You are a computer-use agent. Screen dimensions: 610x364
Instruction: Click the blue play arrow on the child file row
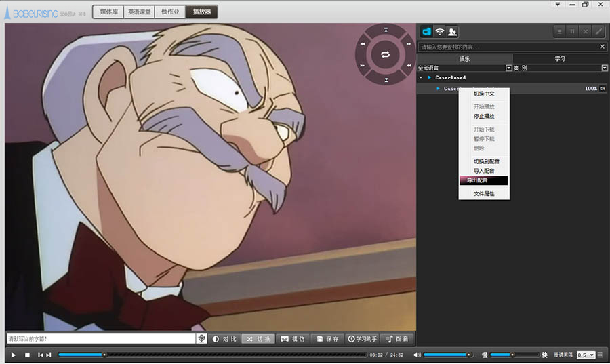438,89
